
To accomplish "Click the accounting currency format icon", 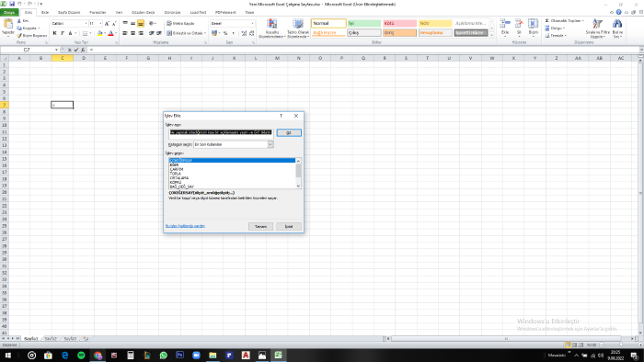I will pyautogui.click(x=214, y=33).
